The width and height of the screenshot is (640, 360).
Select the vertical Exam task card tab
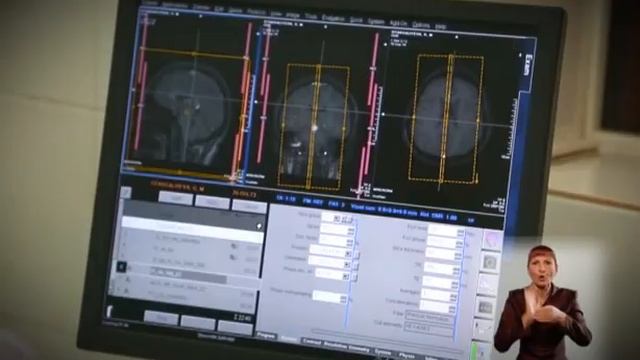tap(528, 64)
